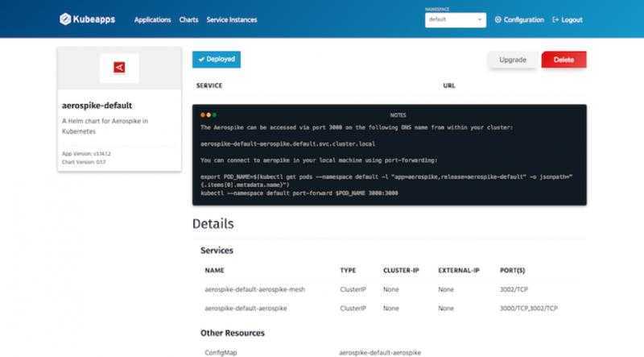
Task: Click the App Version text
Action: [86, 154]
